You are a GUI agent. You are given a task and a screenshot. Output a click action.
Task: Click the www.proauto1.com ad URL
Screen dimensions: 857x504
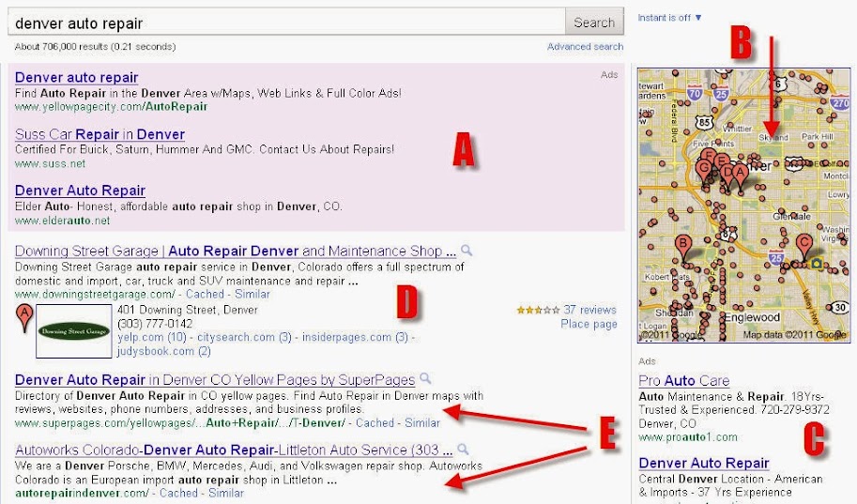(687, 437)
